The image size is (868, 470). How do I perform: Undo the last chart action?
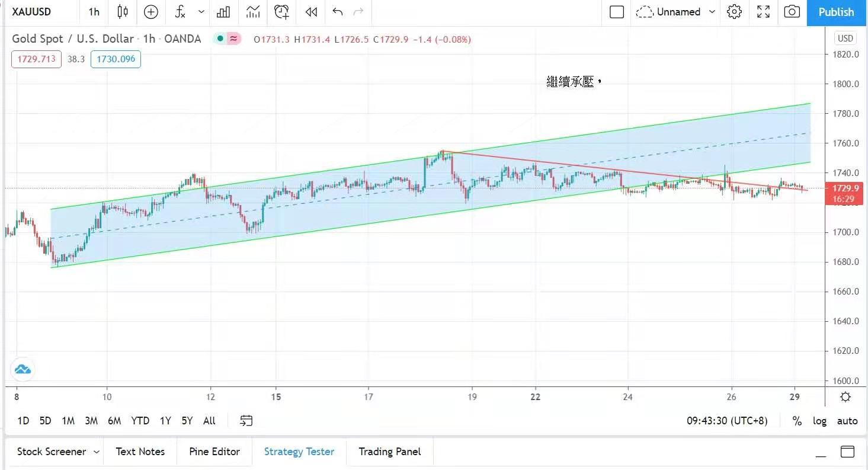pos(338,12)
